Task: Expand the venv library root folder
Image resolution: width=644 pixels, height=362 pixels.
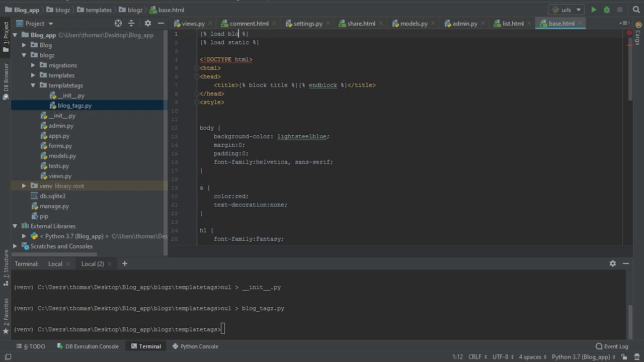Action: click(24, 186)
